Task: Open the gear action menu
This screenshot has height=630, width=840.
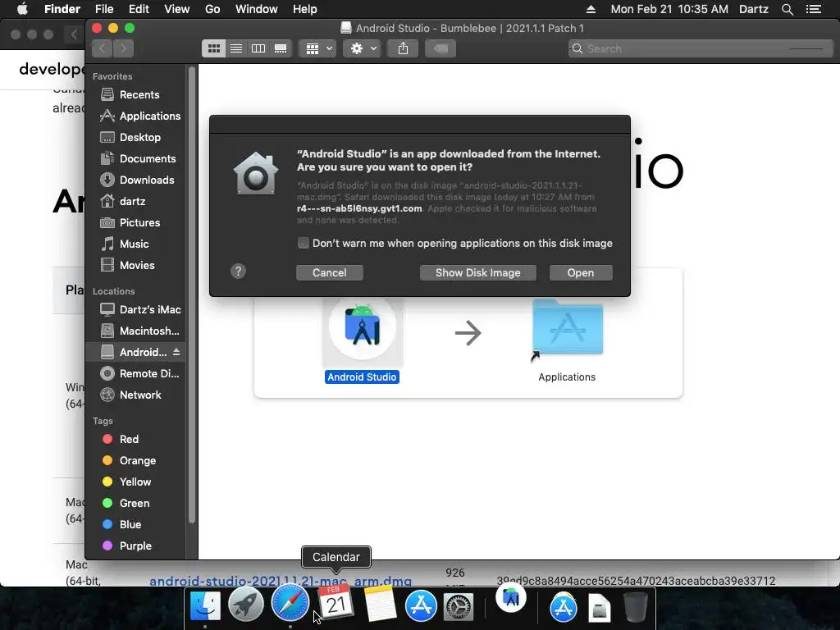Action: (362, 48)
